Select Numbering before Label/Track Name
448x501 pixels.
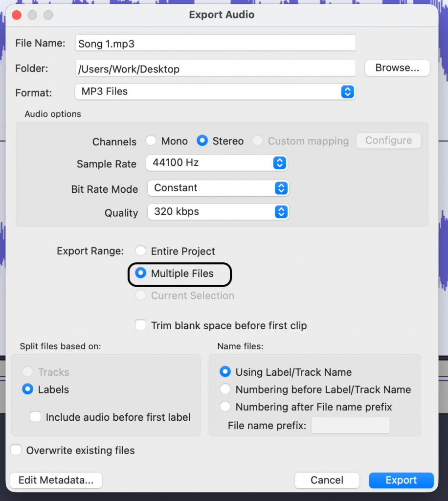pyautogui.click(x=225, y=389)
